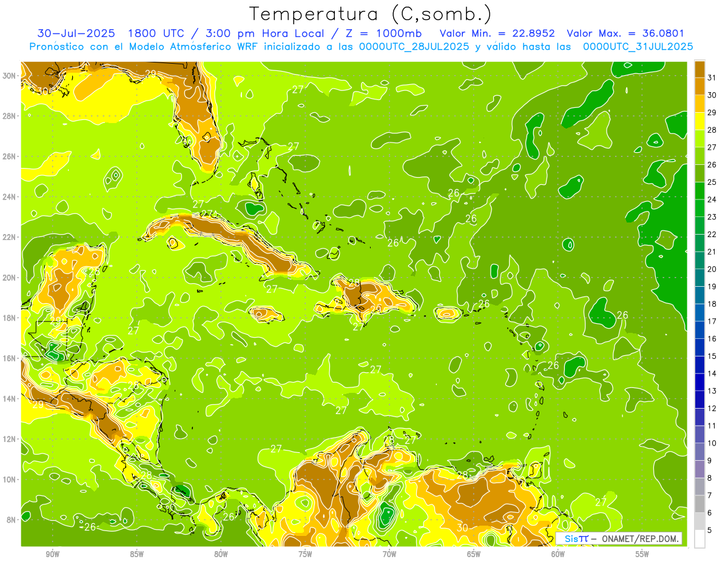
Task: Click the dark brown top color scale segment
Action: click(699, 69)
